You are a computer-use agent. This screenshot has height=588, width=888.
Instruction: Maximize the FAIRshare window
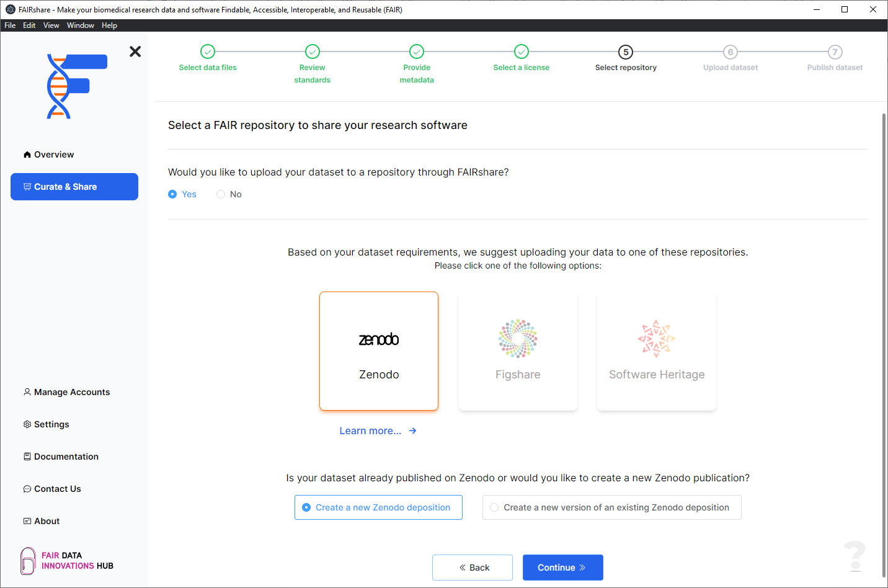tap(845, 9)
